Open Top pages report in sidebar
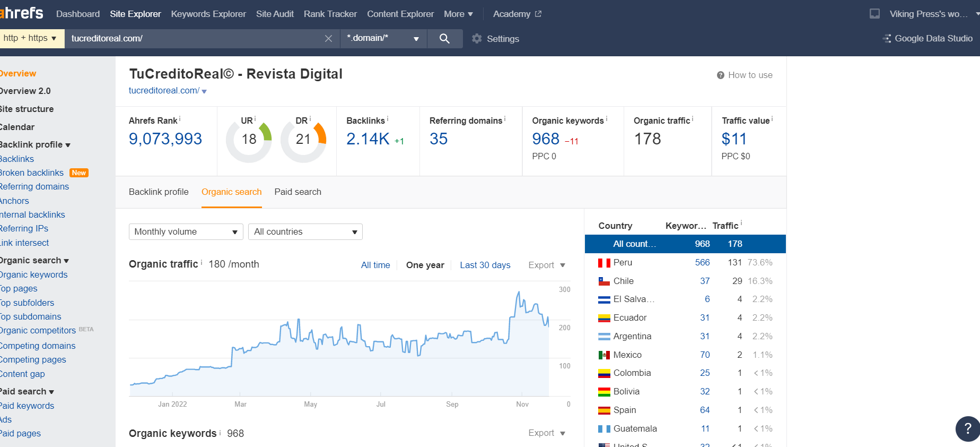This screenshot has height=447, width=980. (x=19, y=288)
